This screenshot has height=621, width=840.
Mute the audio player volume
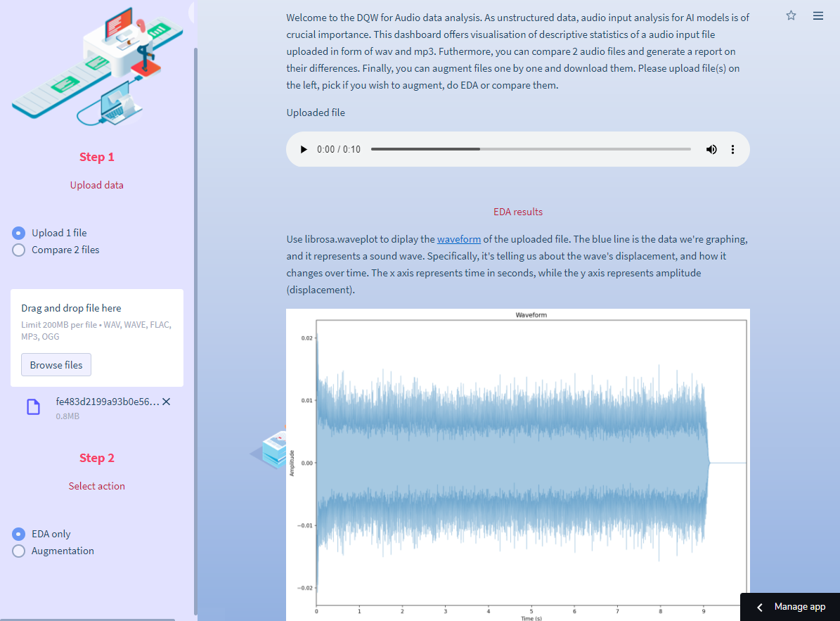711,150
